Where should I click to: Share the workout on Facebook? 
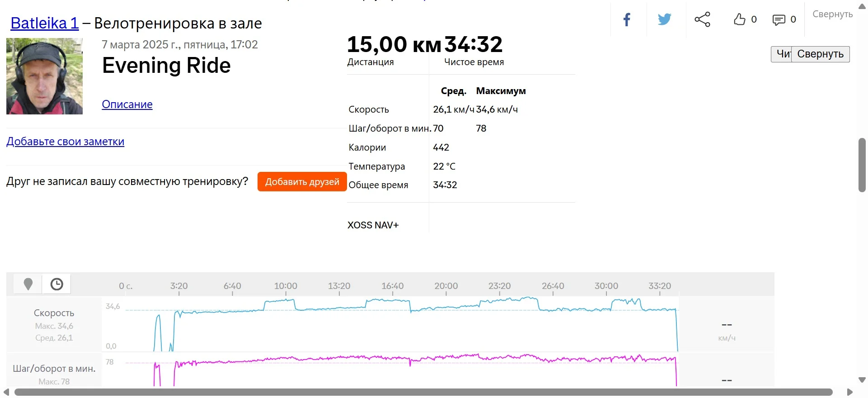pos(627,19)
